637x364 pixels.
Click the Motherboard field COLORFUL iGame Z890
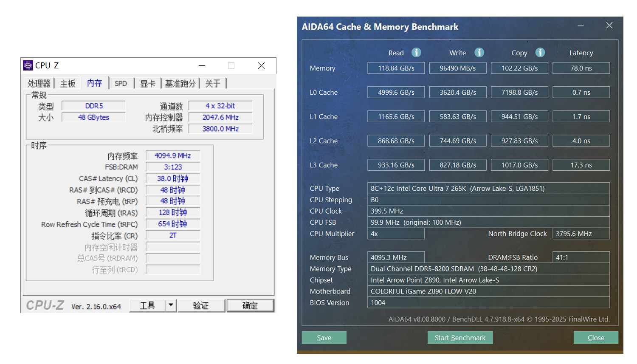click(x=489, y=291)
